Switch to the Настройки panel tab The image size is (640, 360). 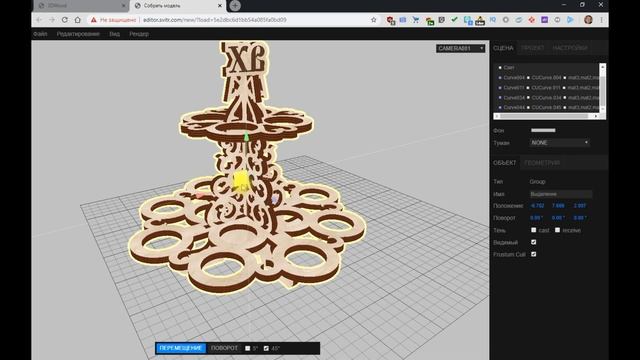click(x=570, y=48)
